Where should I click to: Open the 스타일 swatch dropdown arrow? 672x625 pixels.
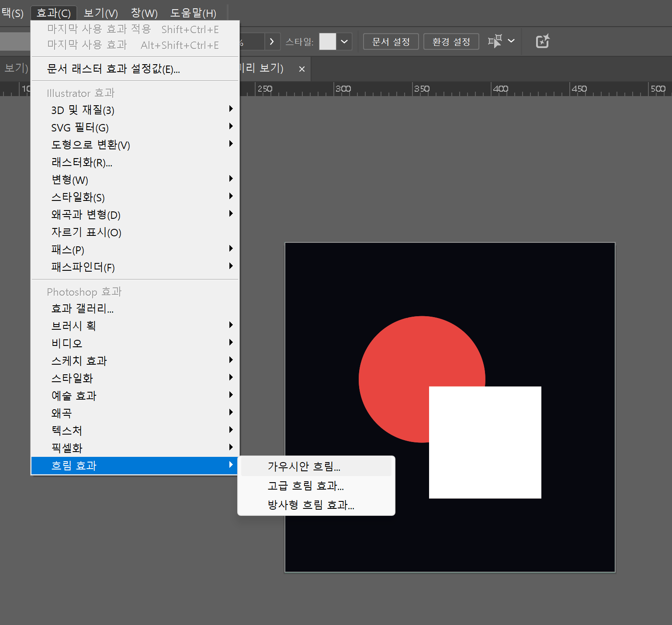pyautogui.click(x=344, y=41)
